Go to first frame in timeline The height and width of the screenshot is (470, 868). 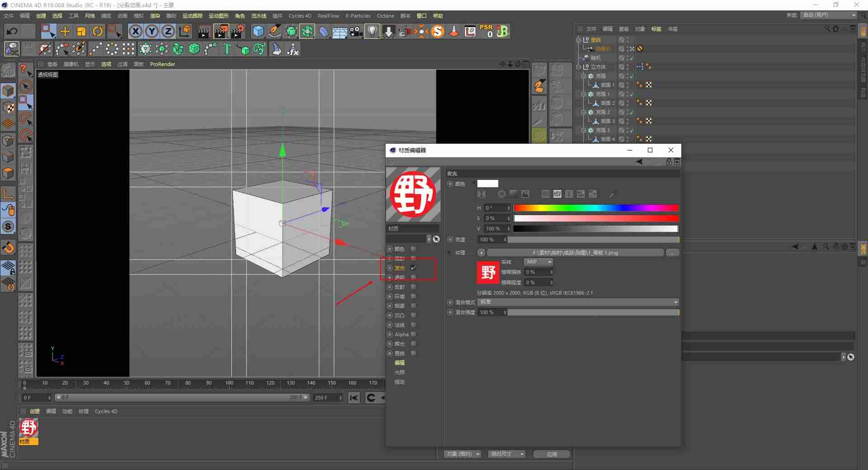[x=354, y=398]
